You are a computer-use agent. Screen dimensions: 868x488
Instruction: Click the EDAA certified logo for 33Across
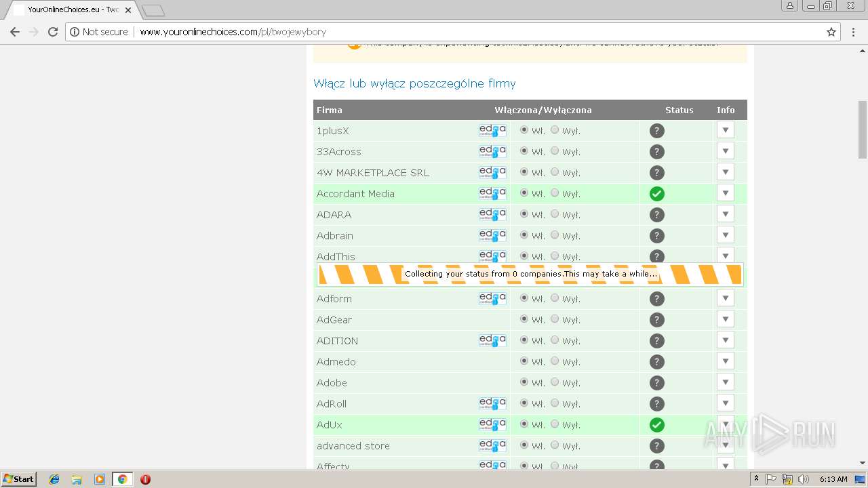tap(492, 151)
